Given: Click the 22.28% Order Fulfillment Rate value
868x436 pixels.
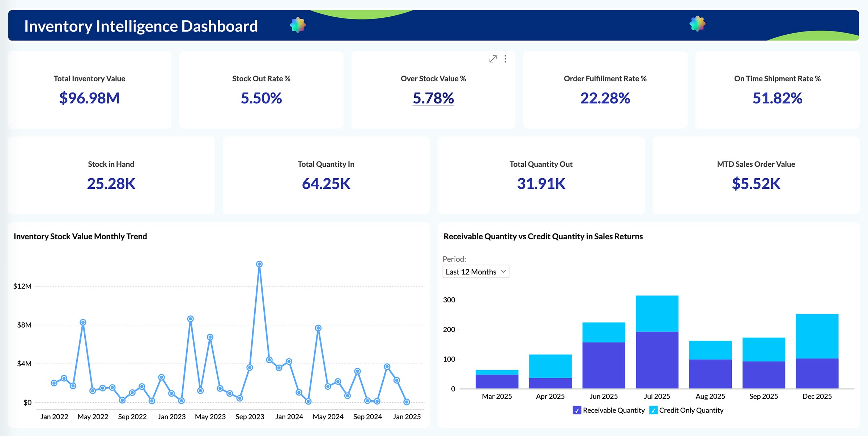Looking at the screenshot, I should pos(605,98).
